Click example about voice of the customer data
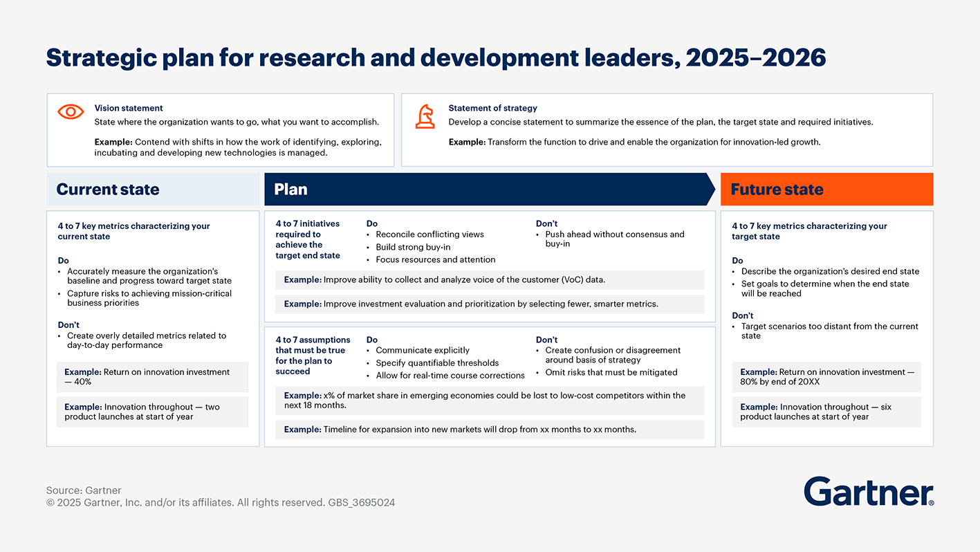The height and width of the screenshot is (552, 980). (x=490, y=280)
